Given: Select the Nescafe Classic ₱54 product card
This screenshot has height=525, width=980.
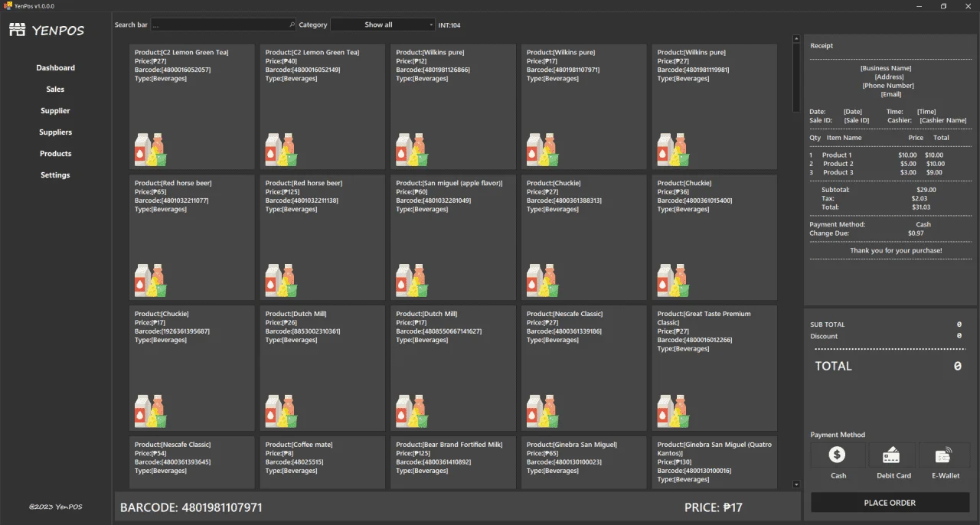Looking at the screenshot, I should [x=192, y=462].
